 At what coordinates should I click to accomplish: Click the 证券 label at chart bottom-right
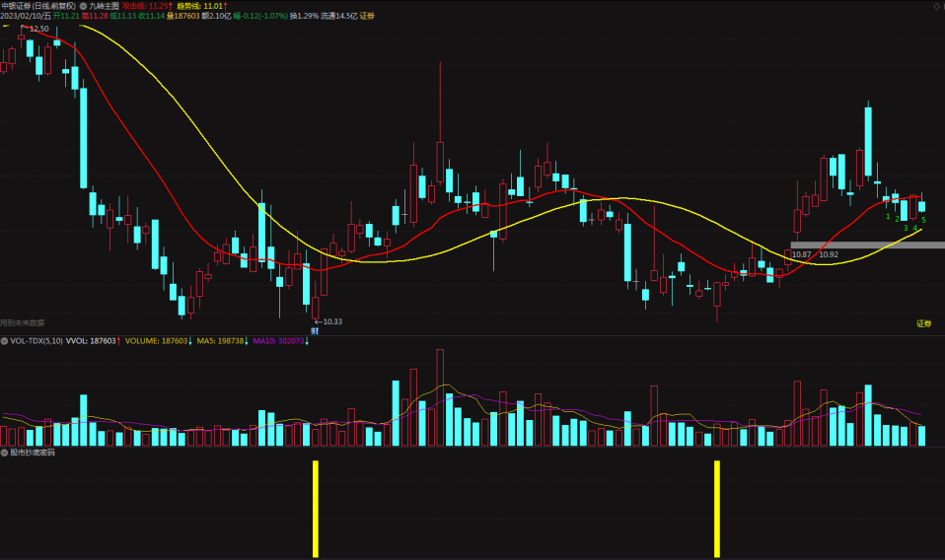tap(924, 323)
